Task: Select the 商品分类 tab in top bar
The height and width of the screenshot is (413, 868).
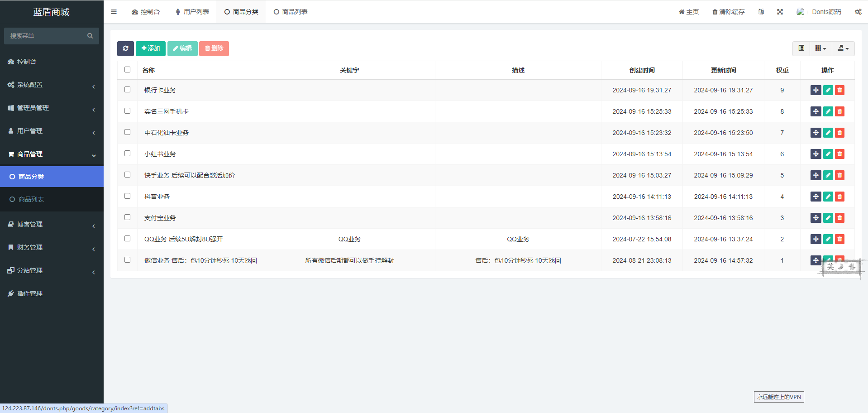Action: coord(241,12)
